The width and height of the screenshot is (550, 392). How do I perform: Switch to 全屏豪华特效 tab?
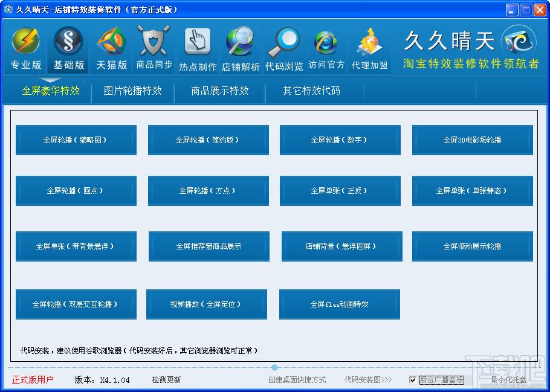click(x=51, y=91)
